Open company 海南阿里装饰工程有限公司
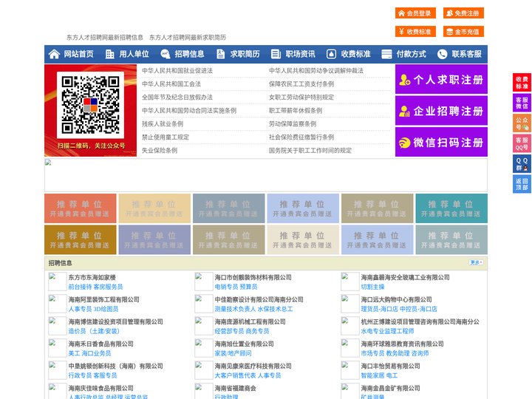The height and width of the screenshot is (399, 532). point(104,299)
